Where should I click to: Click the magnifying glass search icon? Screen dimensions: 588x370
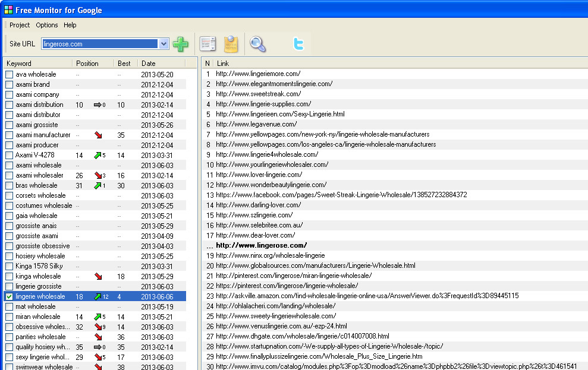tap(258, 44)
